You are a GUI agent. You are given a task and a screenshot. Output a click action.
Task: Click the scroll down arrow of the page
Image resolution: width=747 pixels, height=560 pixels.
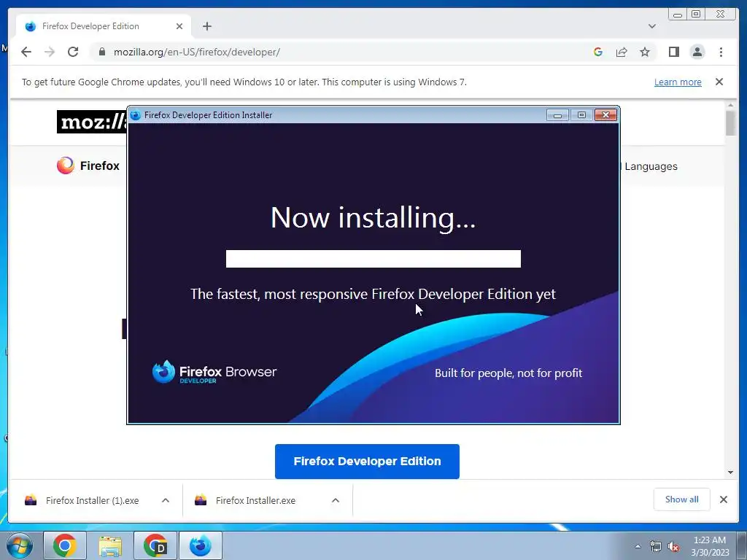pyautogui.click(x=731, y=472)
